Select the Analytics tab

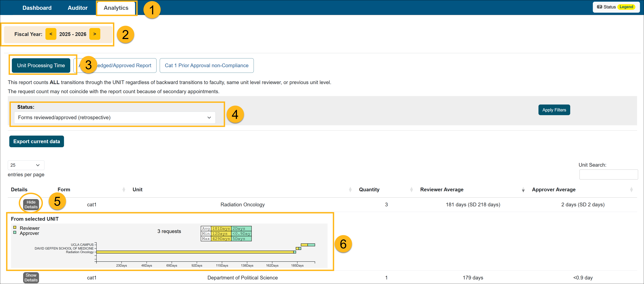click(116, 8)
